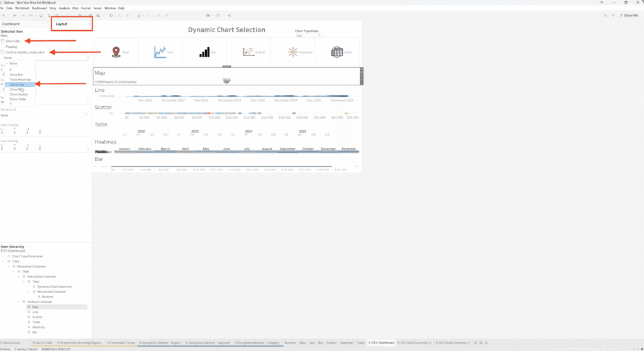
Task: Select Show Line from dropdown list
Action: 17,84
